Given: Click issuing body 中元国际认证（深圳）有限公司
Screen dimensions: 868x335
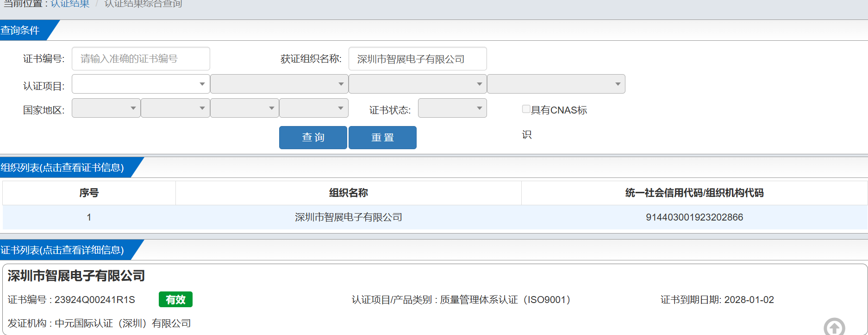Looking at the screenshot, I should tap(123, 323).
